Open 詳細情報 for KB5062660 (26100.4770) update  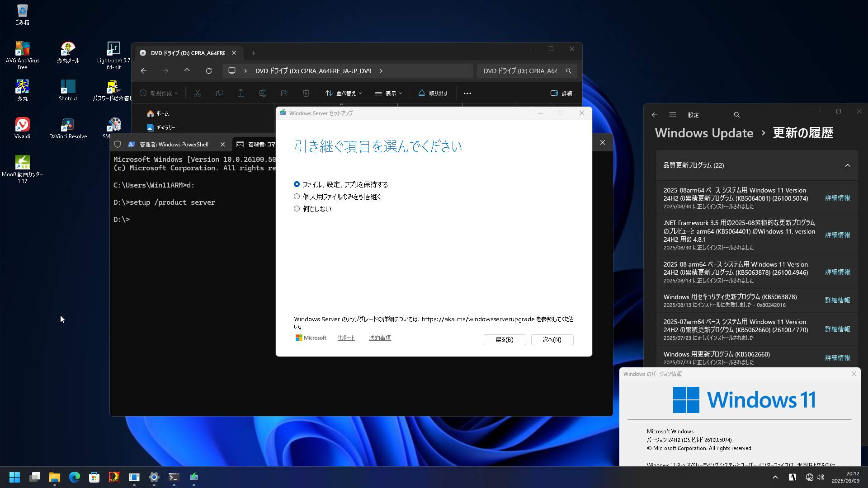pos(837,329)
